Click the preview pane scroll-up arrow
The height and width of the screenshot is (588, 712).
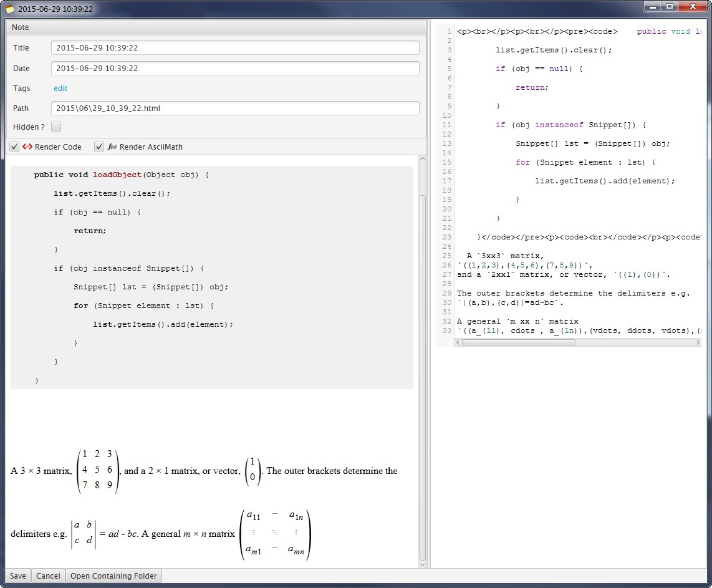pyautogui.click(x=422, y=160)
